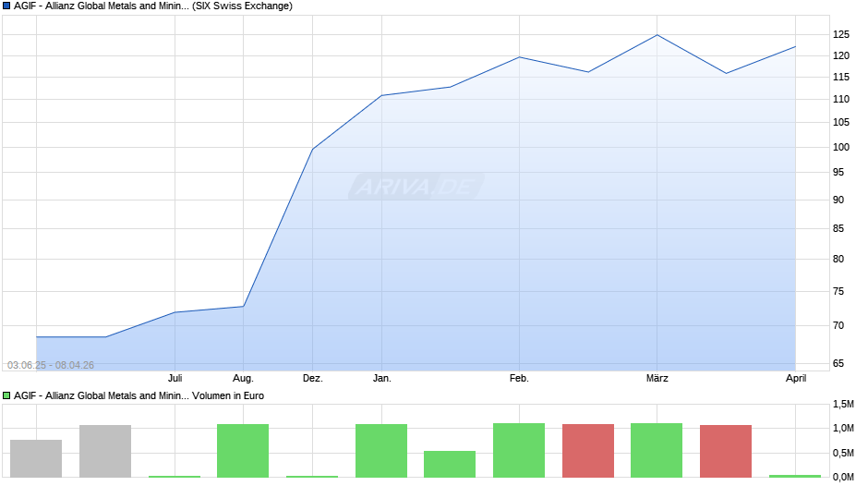This screenshot has width=868, height=486.
Task: Click the taller second gray volume bar
Action: 105,451
